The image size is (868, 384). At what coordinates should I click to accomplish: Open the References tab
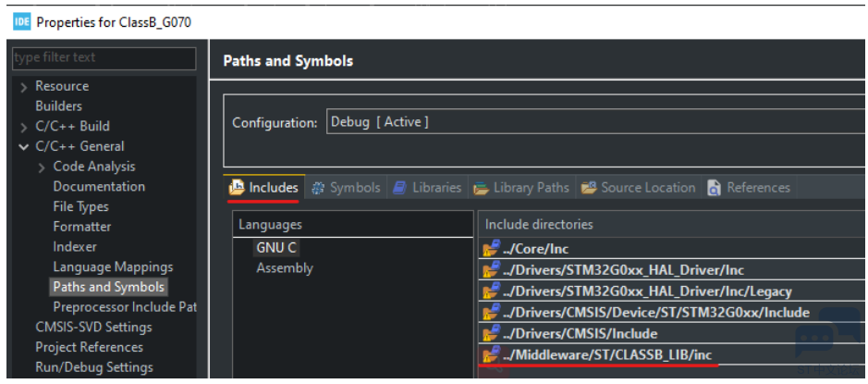click(x=749, y=188)
